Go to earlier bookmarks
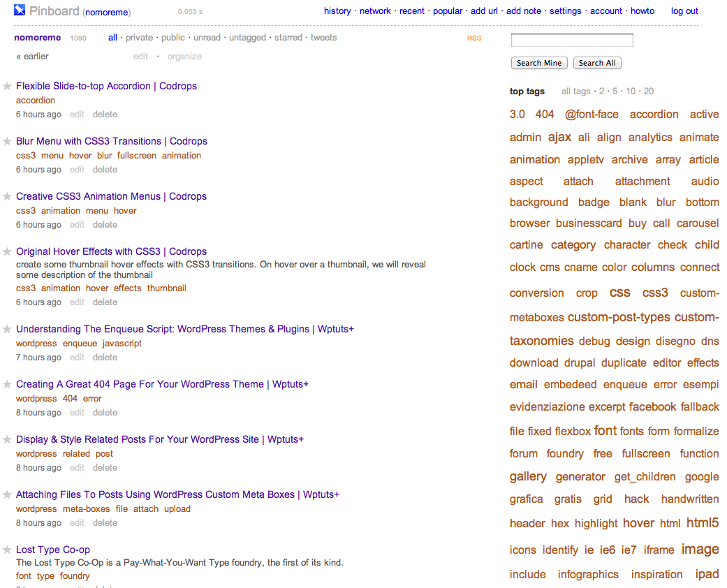 (32, 57)
